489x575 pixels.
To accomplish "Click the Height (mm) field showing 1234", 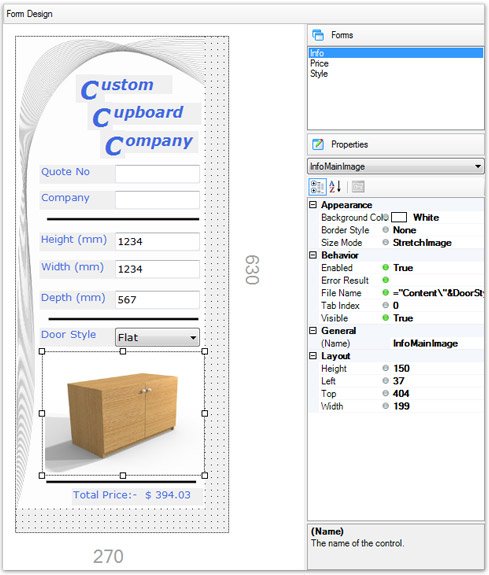I will click(157, 241).
